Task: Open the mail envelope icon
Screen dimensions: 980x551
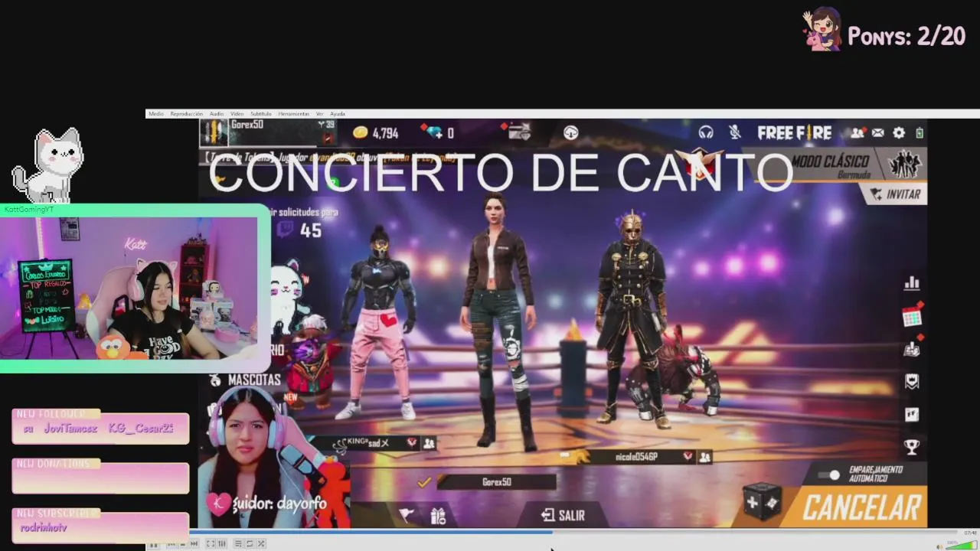Action: point(878,133)
